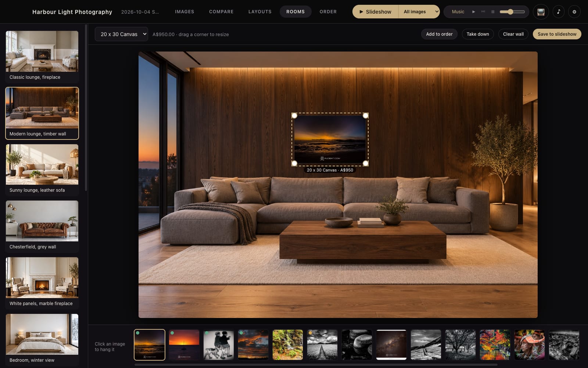The width and height of the screenshot is (588, 368).
Task: Click the Add to order button
Action: [439, 34]
